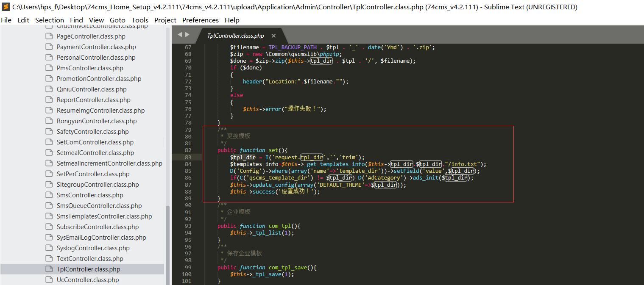Click the SafetyController.class.php file icon
The image size is (644, 285).
click(x=49, y=131)
